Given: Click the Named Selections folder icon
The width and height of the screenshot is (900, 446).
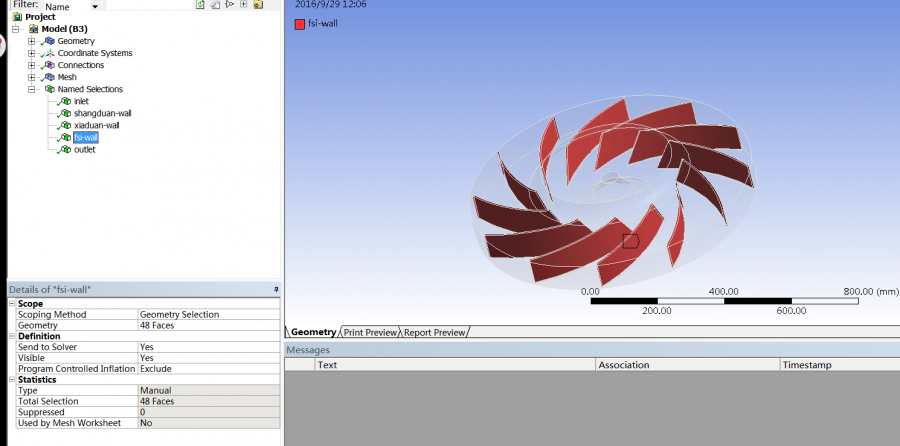Looking at the screenshot, I should coord(49,90).
